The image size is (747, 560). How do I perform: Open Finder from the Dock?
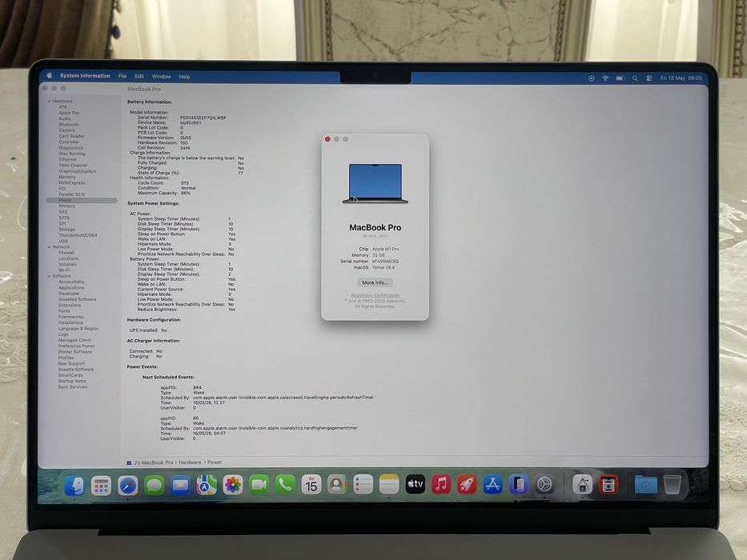tap(74, 486)
